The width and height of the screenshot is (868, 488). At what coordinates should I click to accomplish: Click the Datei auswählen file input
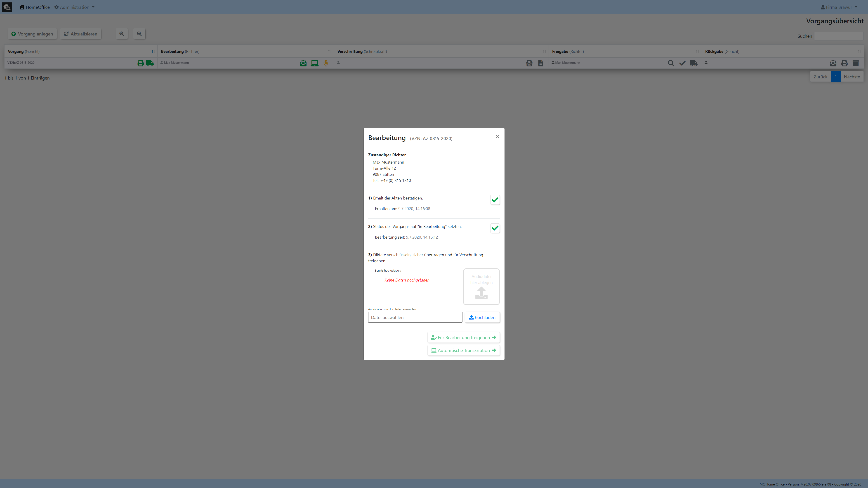[x=415, y=317]
